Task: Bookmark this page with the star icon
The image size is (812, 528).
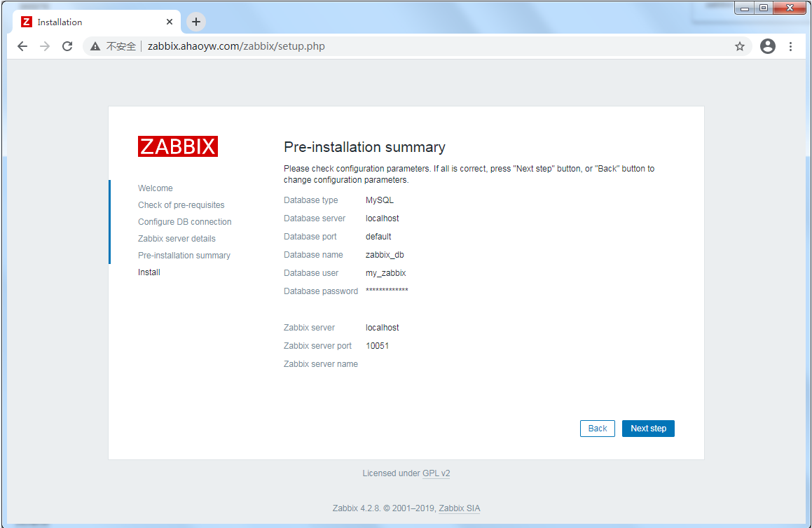Action: point(739,46)
